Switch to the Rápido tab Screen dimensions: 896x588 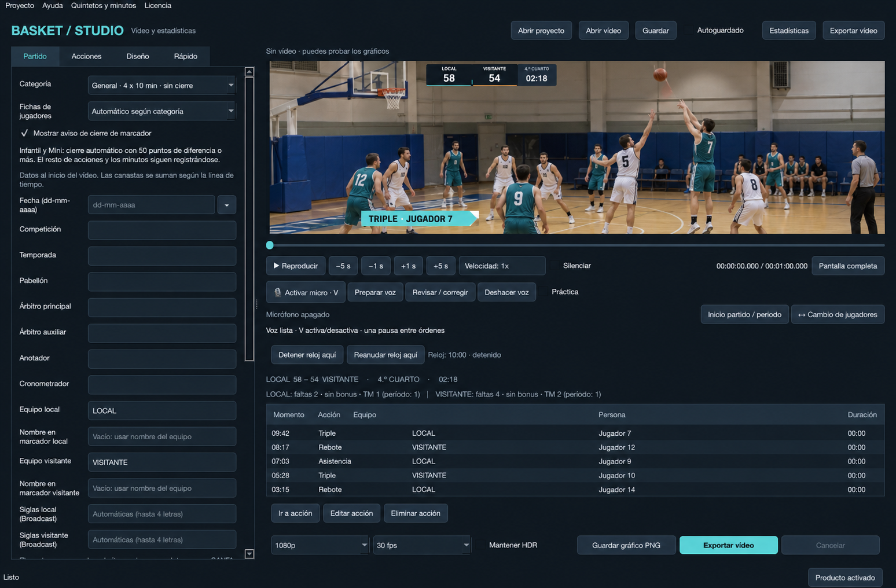[185, 56]
